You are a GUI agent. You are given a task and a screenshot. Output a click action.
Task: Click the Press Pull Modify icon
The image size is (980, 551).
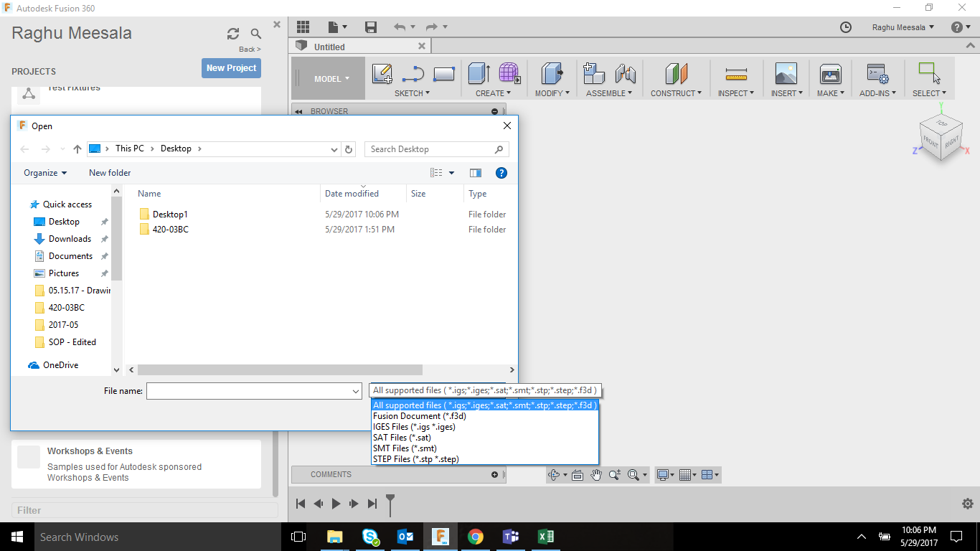pyautogui.click(x=552, y=73)
